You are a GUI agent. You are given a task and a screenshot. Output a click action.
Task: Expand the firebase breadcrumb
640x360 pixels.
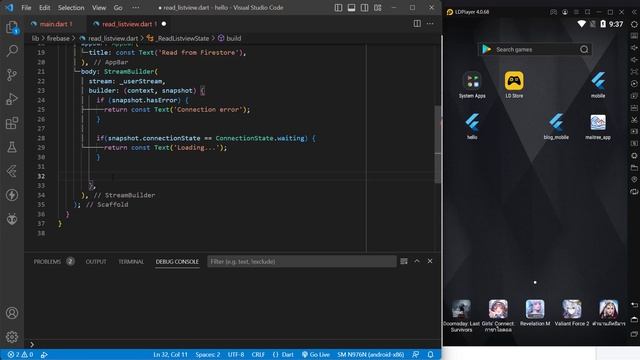pos(58,38)
